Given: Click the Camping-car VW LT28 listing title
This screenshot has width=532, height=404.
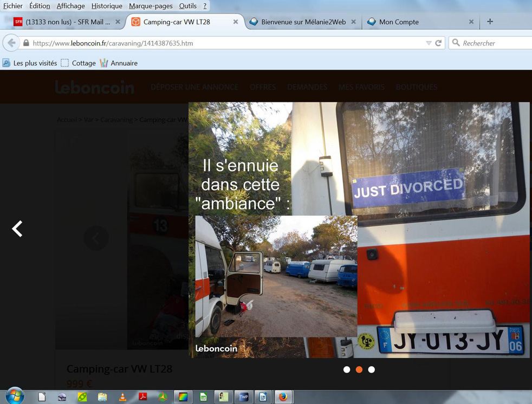Looking at the screenshot, I should coord(119,369).
